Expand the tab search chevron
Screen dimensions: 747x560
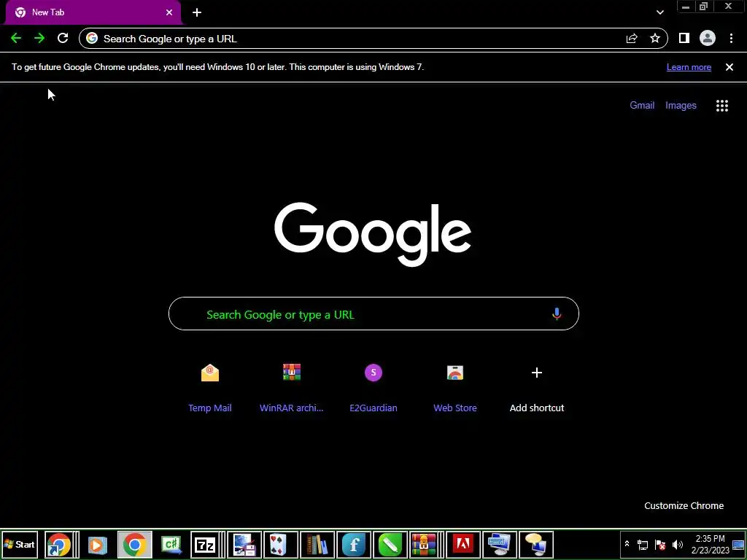pos(659,12)
